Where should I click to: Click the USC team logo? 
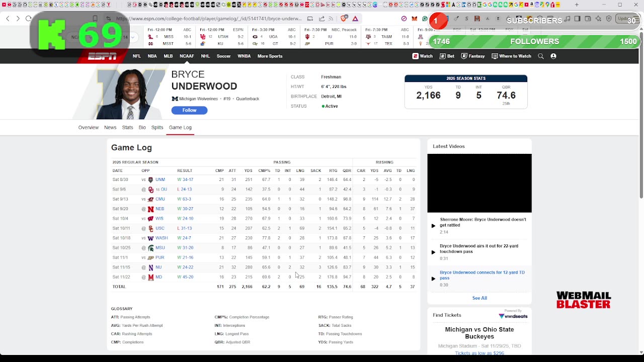[150, 228]
